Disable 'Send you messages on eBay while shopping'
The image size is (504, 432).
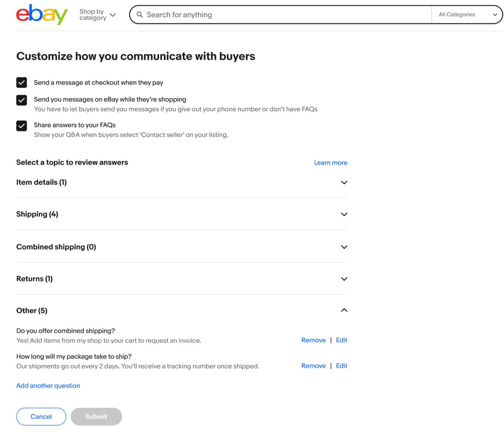(x=21, y=100)
